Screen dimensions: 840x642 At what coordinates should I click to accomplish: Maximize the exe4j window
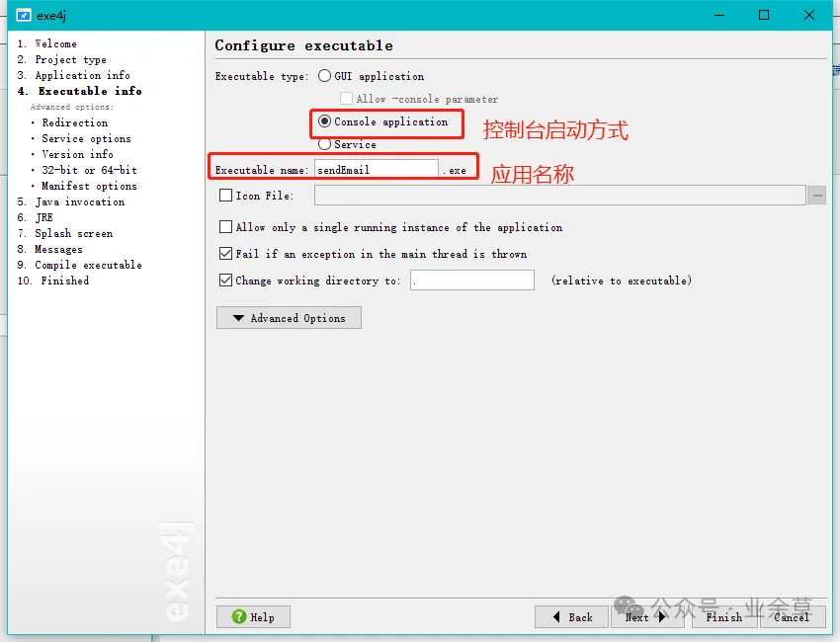pyautogui.click(x=764, y=15)
